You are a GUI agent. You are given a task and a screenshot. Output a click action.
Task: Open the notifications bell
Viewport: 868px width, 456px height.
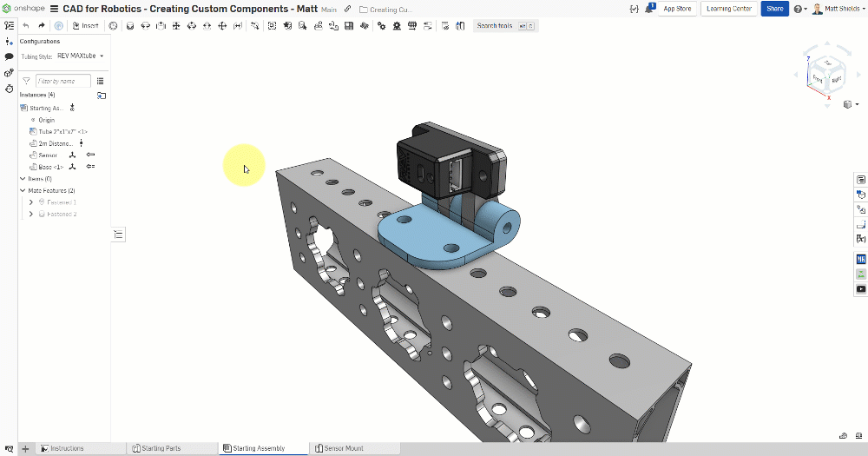coord(649,9)
